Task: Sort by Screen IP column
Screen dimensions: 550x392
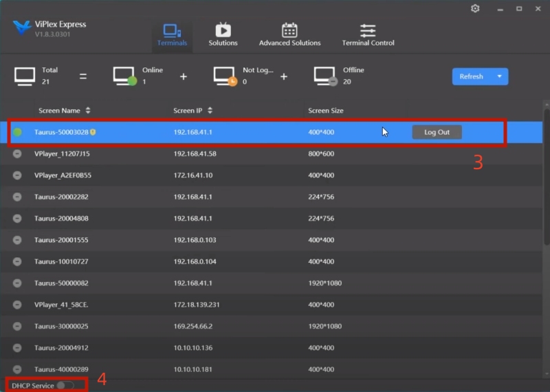Action: 210,111
